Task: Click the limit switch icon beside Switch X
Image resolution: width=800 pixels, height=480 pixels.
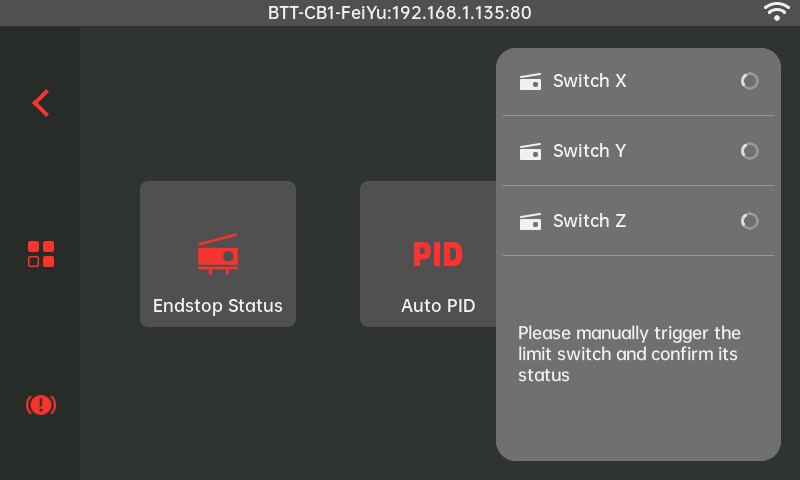Action: pos(530,82)
